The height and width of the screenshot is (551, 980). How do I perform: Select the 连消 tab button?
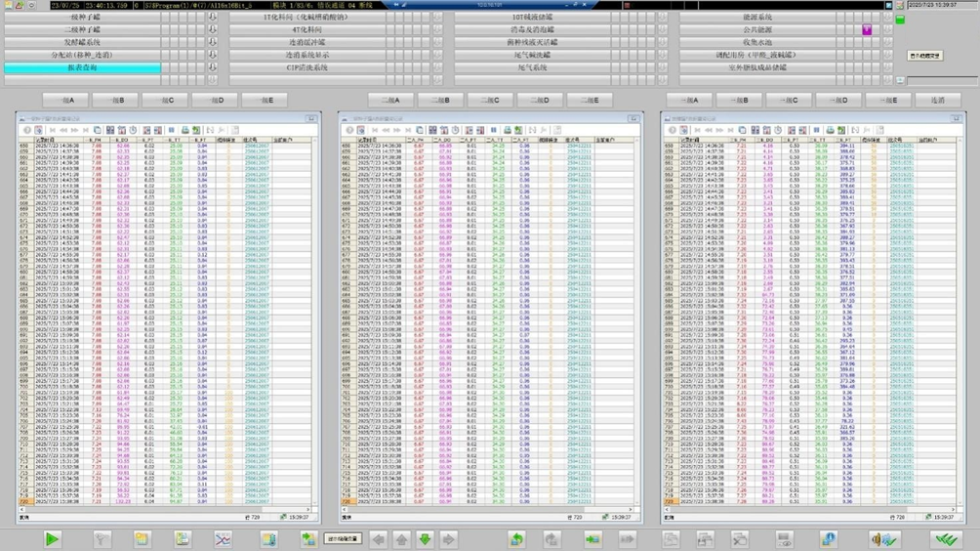tap(938, 100)
